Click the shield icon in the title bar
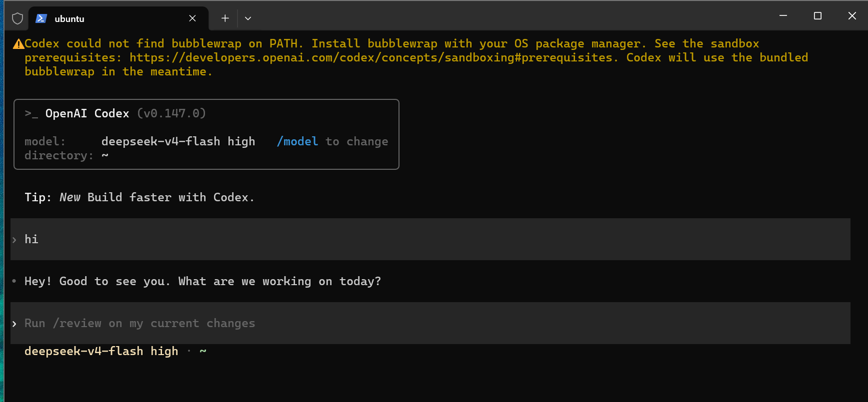 (x=17, y=18)
